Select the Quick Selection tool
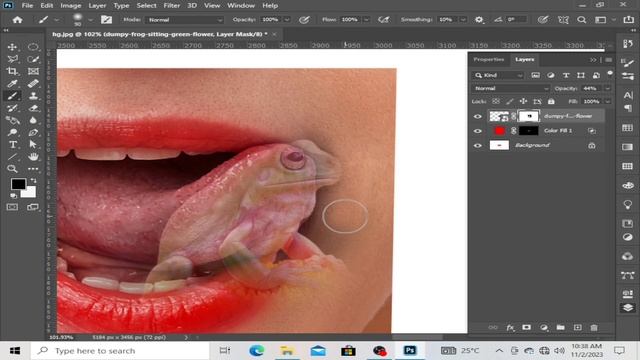The image size is (640, 360). click(x=33, y=59)
